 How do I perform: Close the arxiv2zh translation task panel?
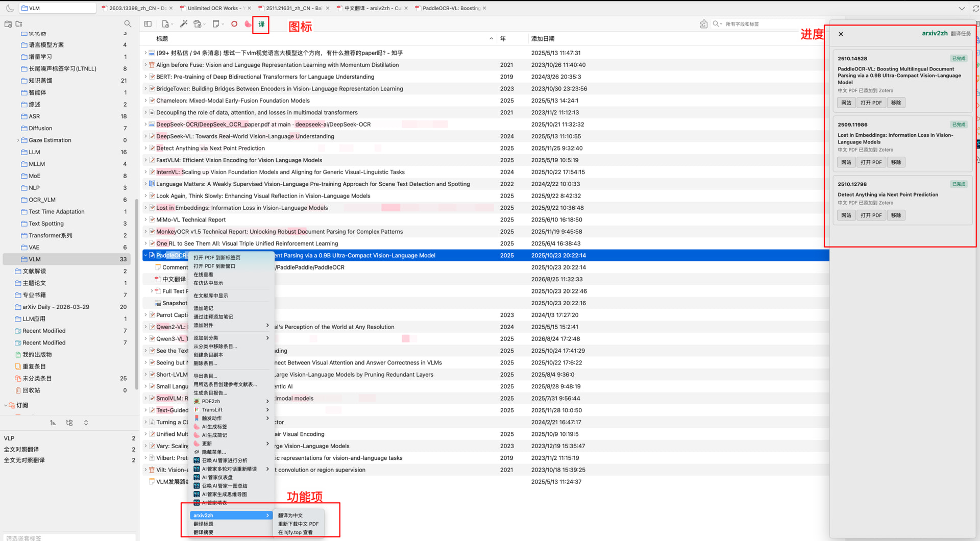(841, 34)
